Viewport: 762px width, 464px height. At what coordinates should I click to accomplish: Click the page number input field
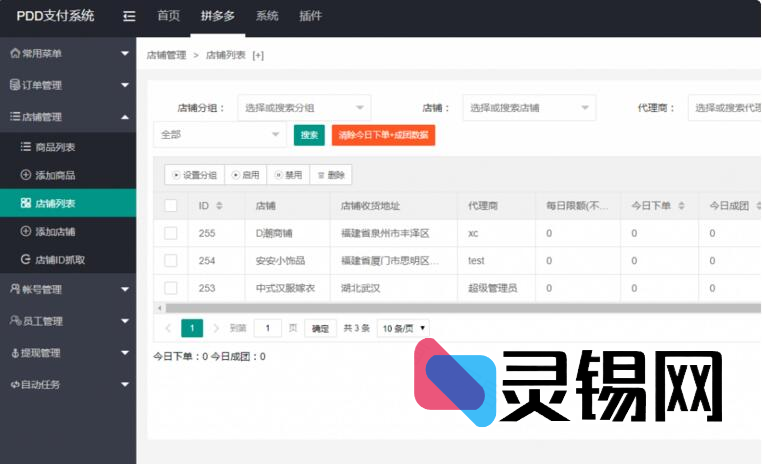pyautogui.click(x=267, y=328)
